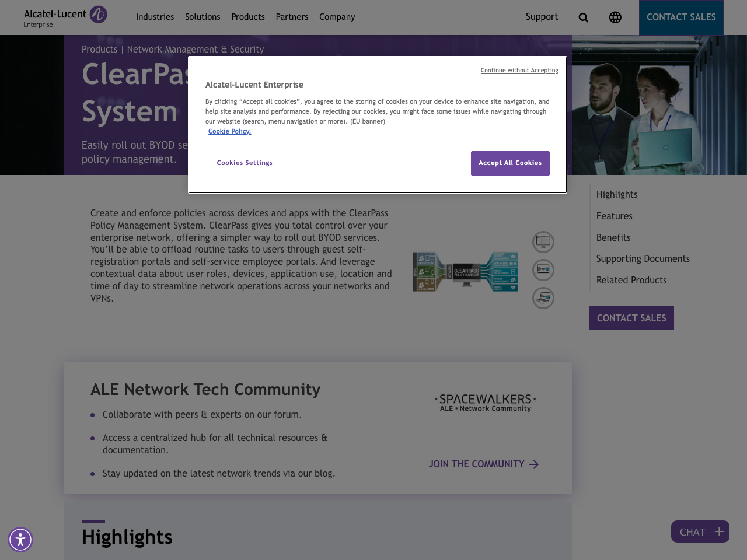
Task: Open the language selector globe
Action: point(614,16)
